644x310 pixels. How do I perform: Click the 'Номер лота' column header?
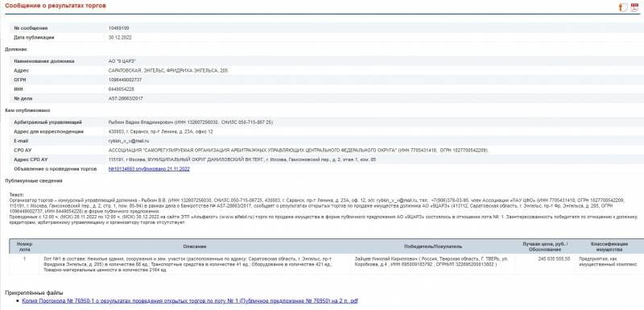tap(24, 246)
